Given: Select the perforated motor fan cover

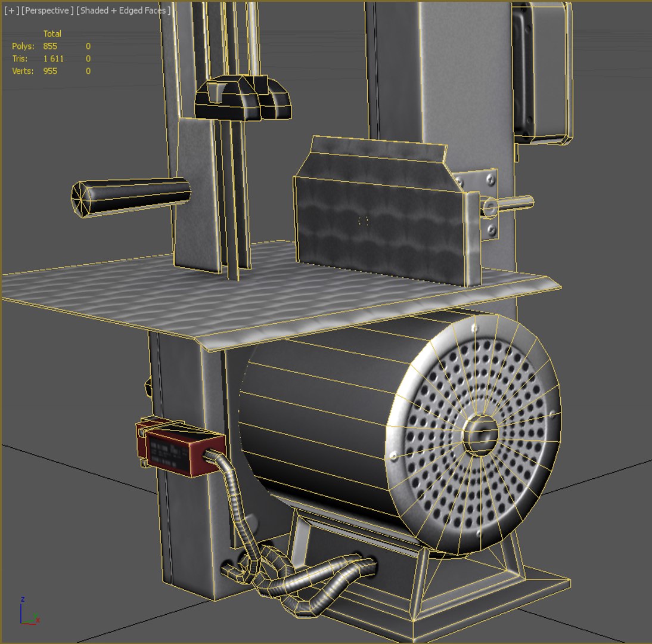Looking at the screenshot, I should click(474, 434).
